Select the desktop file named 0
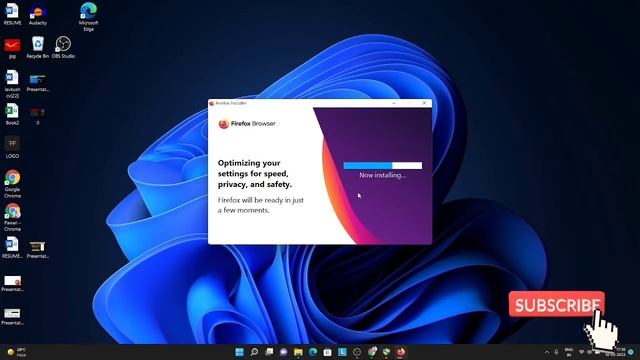This screenshot has height=360, width=640. tap(38, 116)
